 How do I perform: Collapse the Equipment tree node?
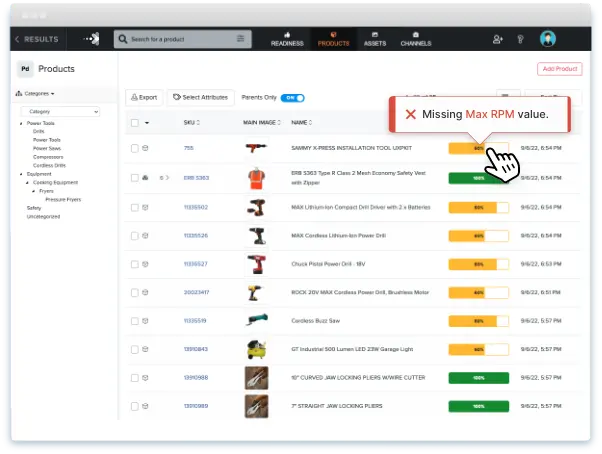point(21,174)
